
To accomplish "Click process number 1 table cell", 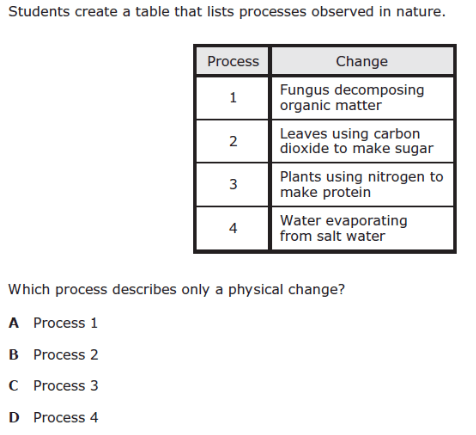I will tap(233, 98).
